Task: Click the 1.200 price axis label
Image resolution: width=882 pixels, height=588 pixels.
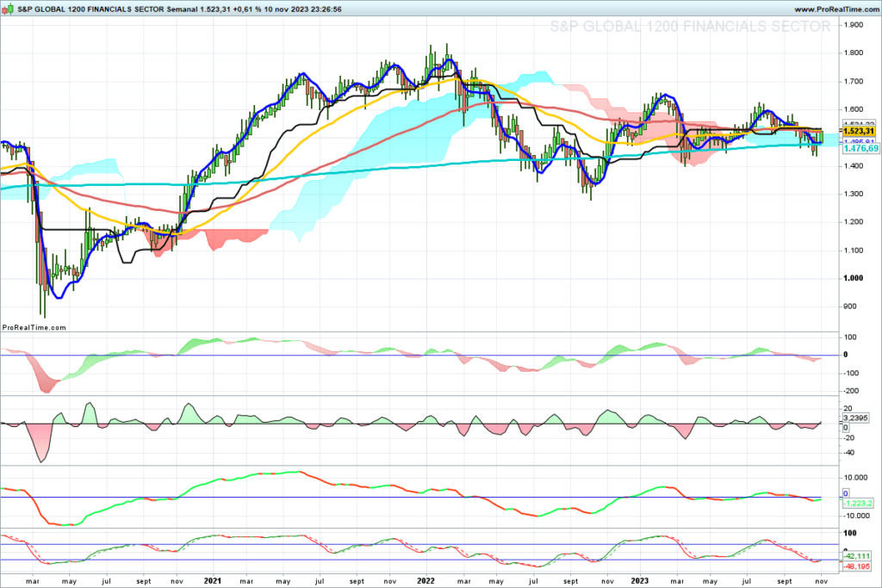Action: [854, 222]
